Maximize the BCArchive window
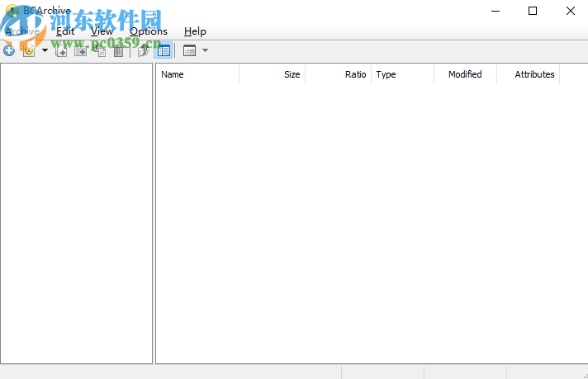Viewport: 588px width, 379px height. (533, 11)
